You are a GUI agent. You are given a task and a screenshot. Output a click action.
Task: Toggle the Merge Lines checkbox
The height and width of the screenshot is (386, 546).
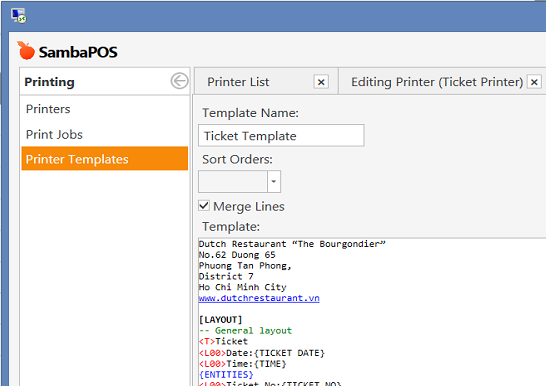(204, 206)
